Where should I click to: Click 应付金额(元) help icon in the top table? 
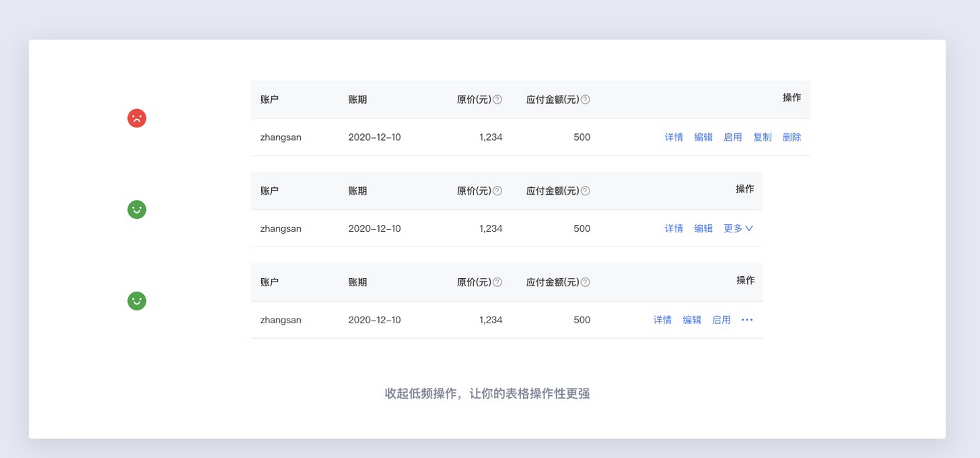click(x=586, y=100)
